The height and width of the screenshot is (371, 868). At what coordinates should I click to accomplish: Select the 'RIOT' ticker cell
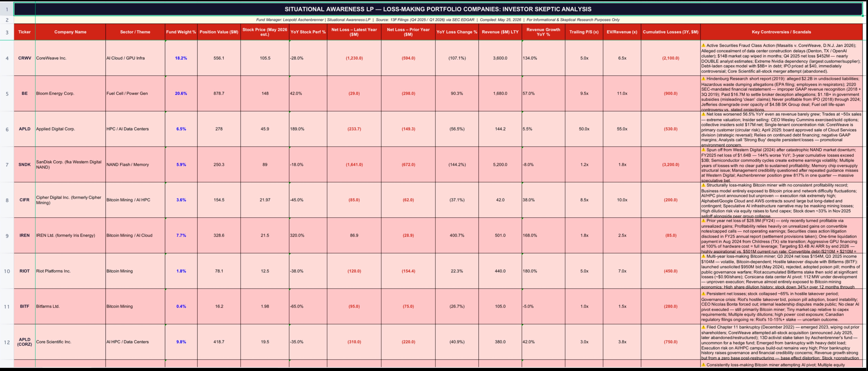tap(25, 271)
